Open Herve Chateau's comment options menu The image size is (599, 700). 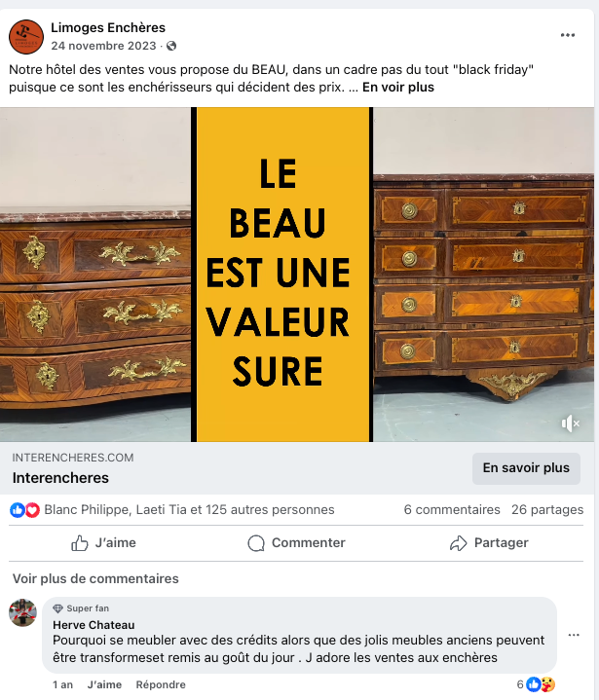(574, 635)
